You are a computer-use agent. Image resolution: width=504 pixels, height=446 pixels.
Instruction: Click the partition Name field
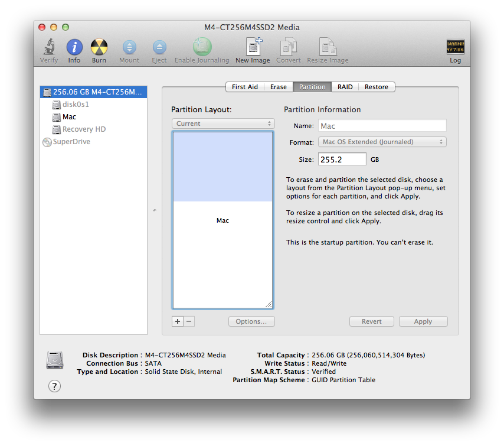pos(382,125)
